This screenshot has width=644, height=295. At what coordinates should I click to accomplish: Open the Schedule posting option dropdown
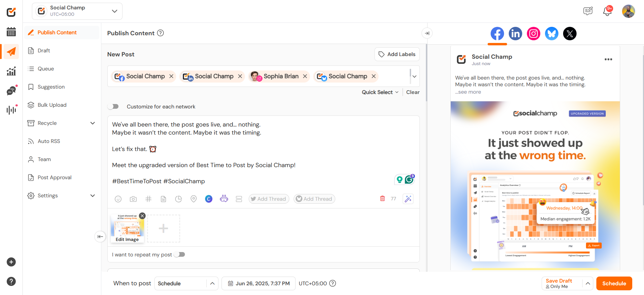[186, 284]
